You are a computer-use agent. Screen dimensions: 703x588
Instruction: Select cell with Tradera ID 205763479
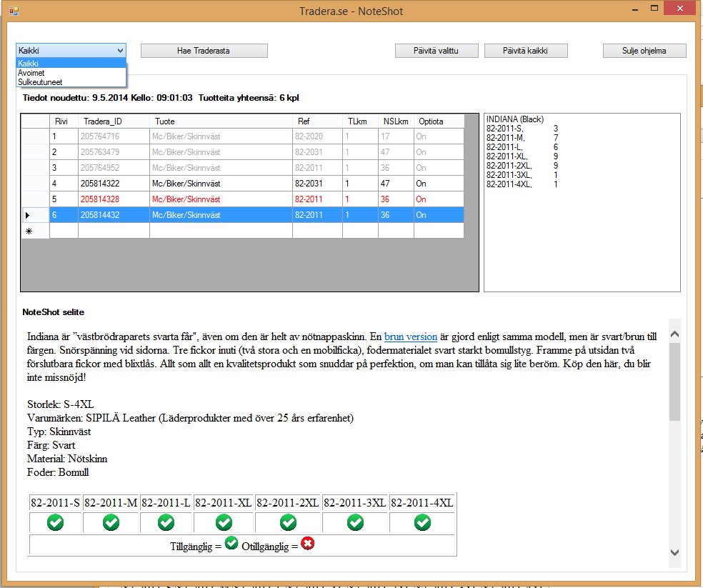coord(114,152)
